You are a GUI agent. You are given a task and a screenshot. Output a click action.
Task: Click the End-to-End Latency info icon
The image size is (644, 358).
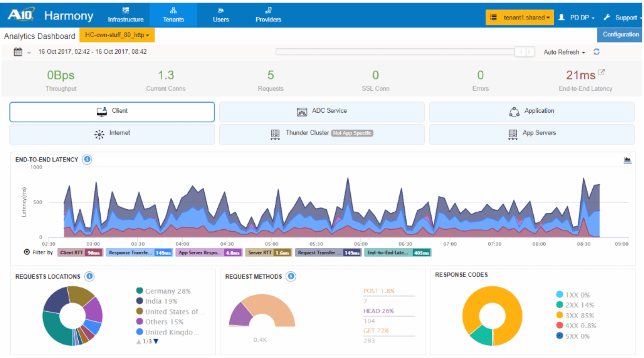coord(87,159)
